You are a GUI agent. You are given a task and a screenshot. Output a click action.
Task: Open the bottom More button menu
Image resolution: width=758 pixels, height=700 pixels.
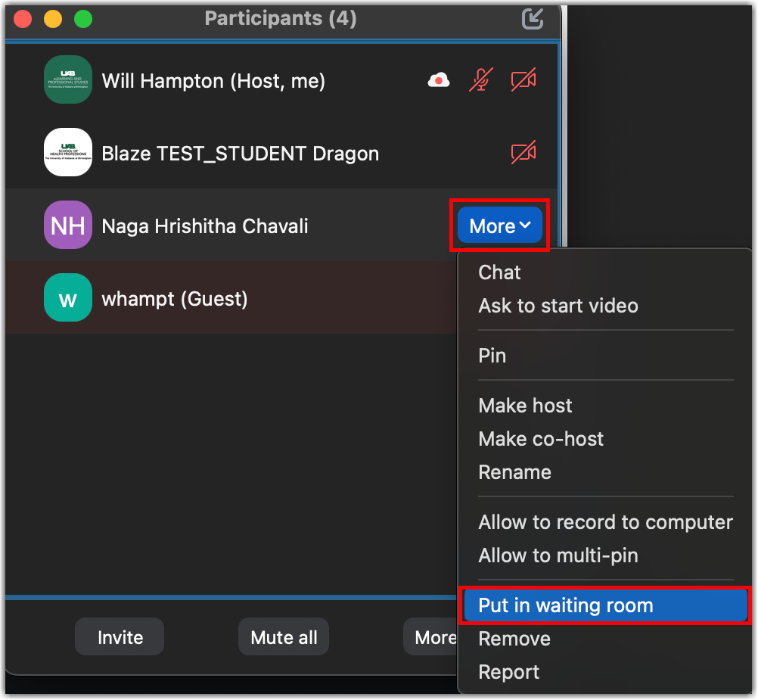pos(433,637)
